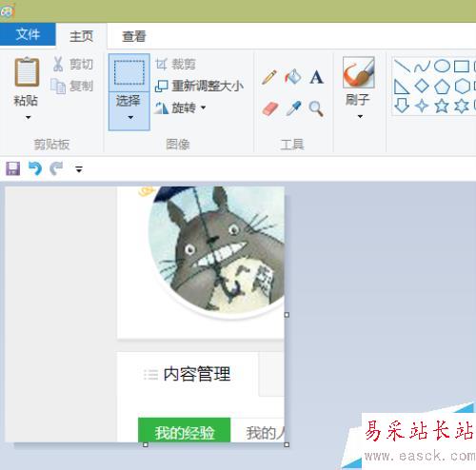Click the Paint app icon in title bar
This screenshot has height=470, width=476.
pos(7,11)
